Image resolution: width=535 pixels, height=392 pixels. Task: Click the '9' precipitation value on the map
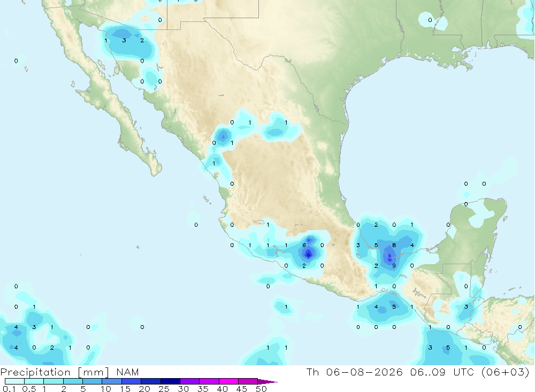(394, 266)
